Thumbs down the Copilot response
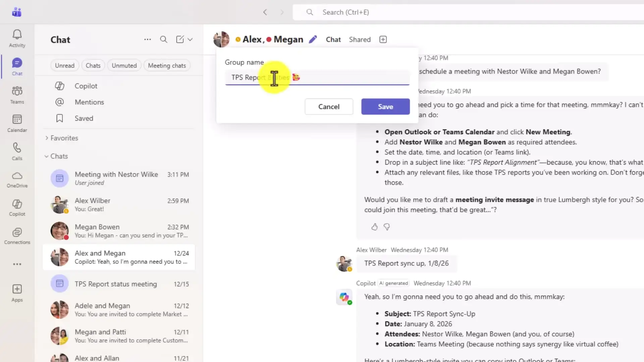Screen dimensions: 644x362 [387, 227]
